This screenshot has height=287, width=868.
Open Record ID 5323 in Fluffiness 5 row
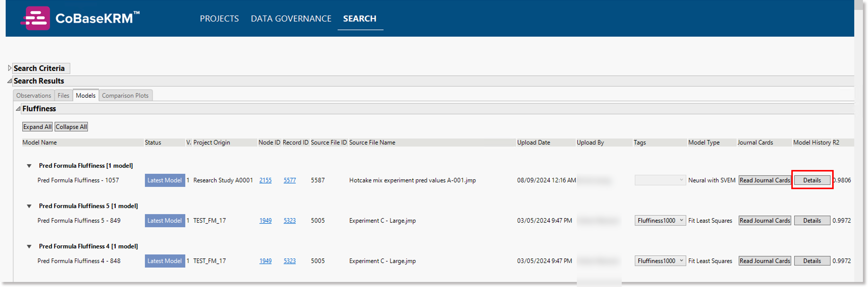289,221
